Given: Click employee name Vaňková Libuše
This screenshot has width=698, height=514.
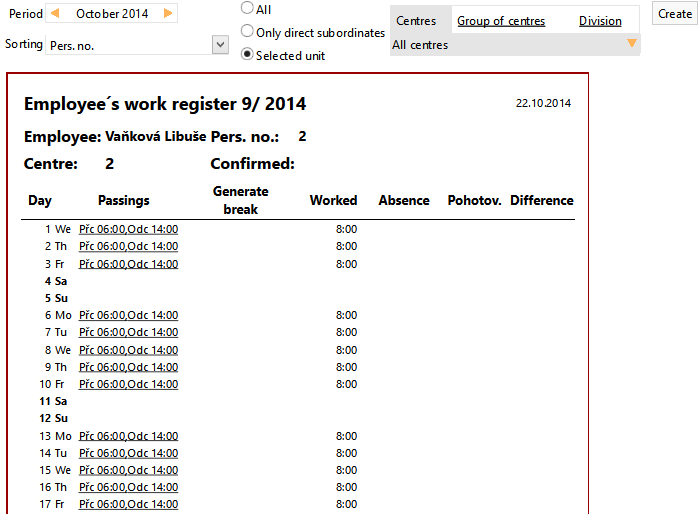Looking at the screenshot, I should click(x=155, y=136).
